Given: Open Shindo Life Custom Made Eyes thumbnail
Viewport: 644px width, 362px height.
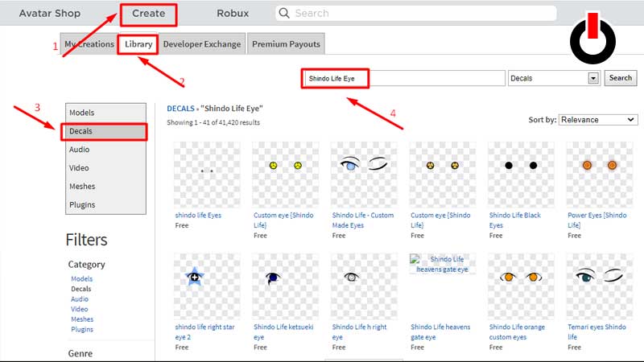Looking at the screenshot, I should pyautogui.click(x=364, y=175).
